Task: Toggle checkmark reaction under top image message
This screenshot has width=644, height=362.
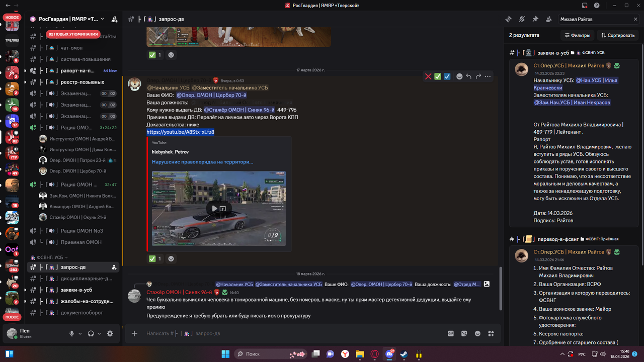Action: pos(155,55)
